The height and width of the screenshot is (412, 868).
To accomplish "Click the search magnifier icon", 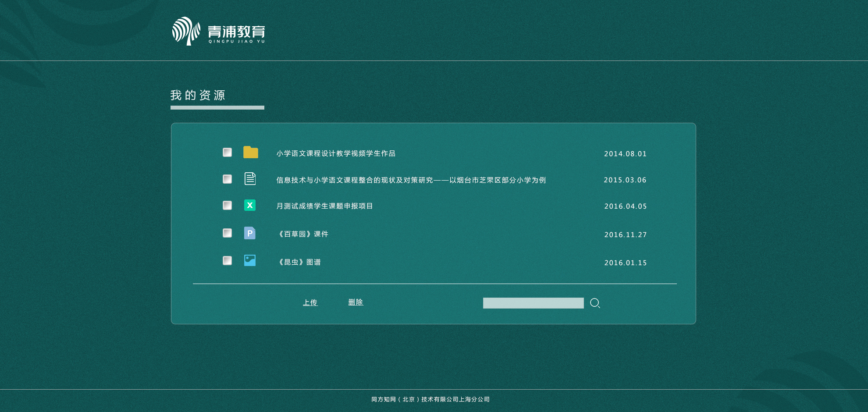I will [595, 303].
